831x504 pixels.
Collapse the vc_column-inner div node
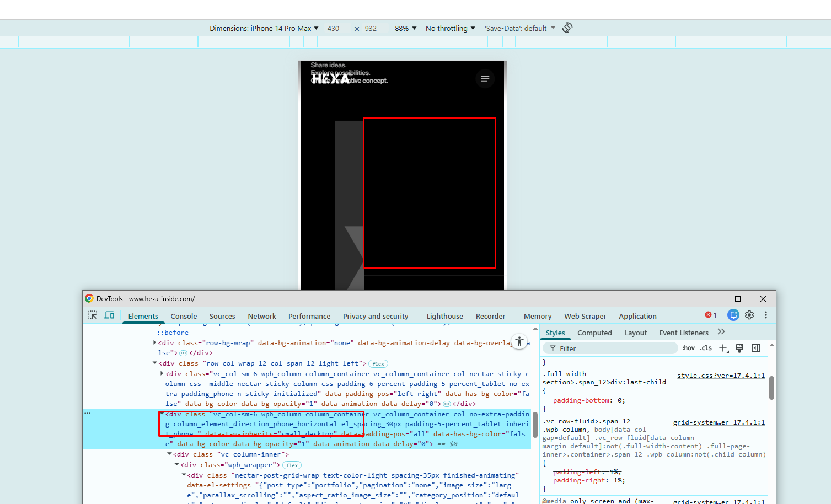[169, 454]
